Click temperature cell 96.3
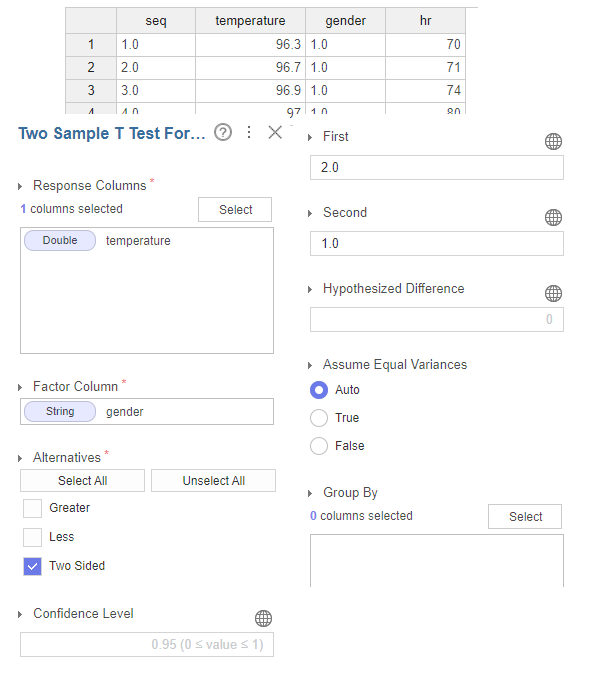The width and height of the screenshot is (592, 678). coord(250,45)
